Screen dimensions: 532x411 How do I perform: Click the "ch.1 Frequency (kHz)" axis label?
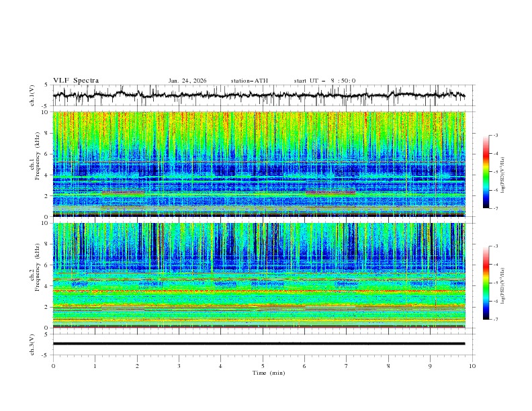coord(34,164)
